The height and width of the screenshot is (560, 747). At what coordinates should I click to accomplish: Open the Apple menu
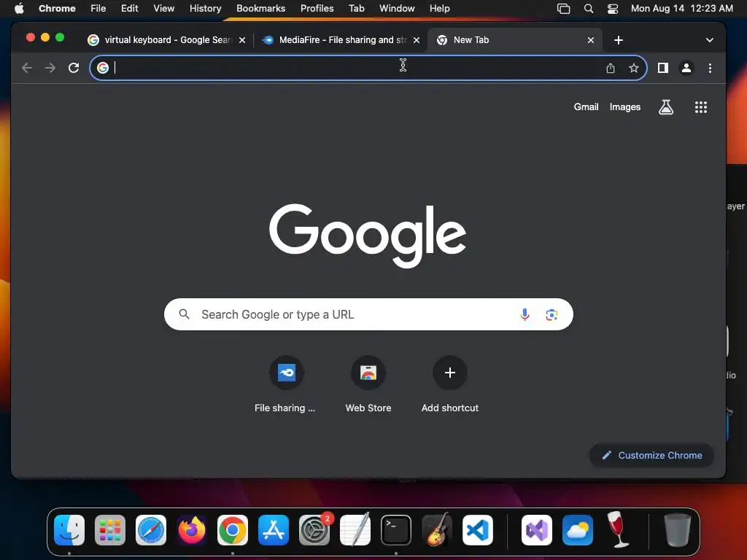point(19,8)
